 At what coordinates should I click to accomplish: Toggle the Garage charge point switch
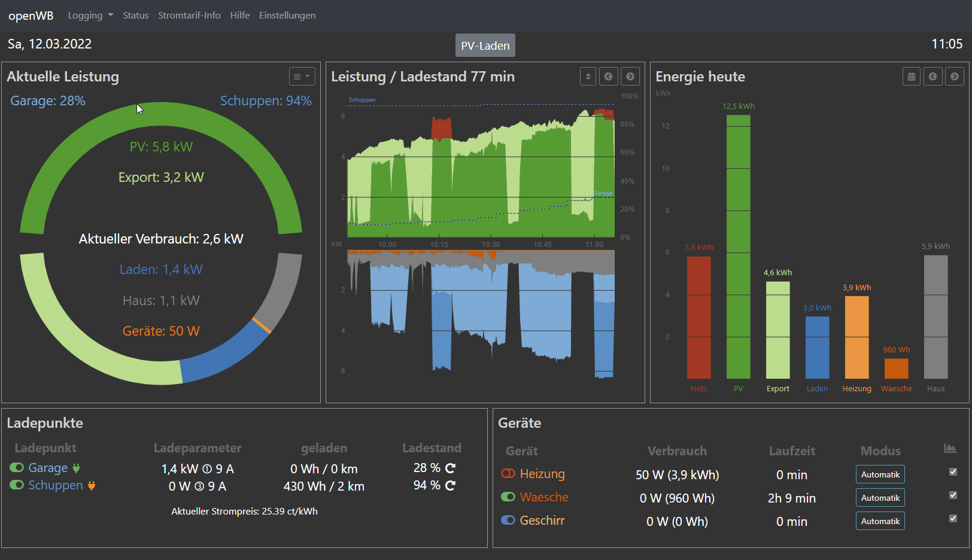point(17,467)
